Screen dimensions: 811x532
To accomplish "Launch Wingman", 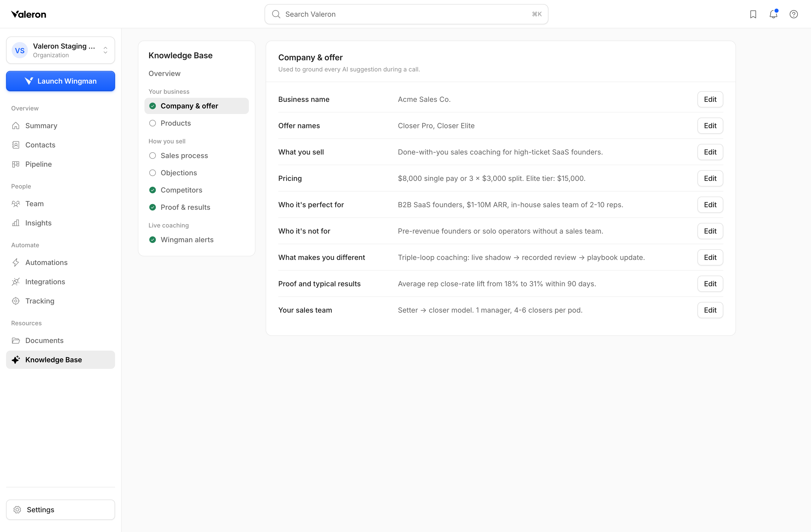I will (61, 81).
